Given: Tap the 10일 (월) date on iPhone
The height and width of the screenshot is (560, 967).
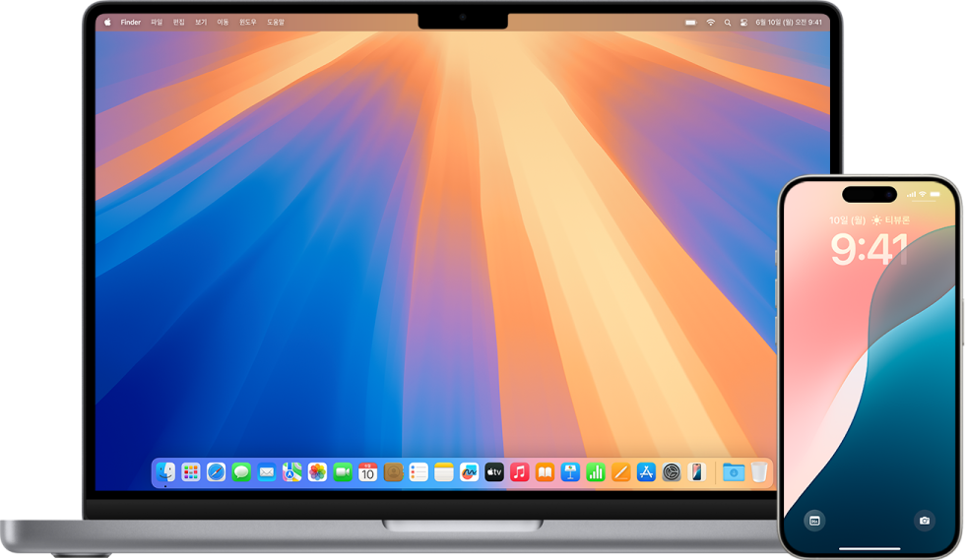Looking at the screenshot, I should click(x=848, y=219).
